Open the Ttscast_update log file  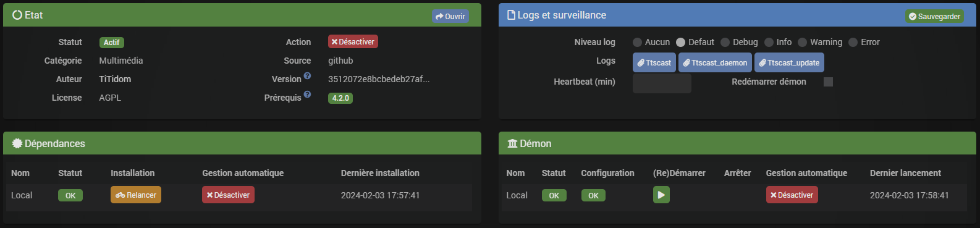(789, 62)
